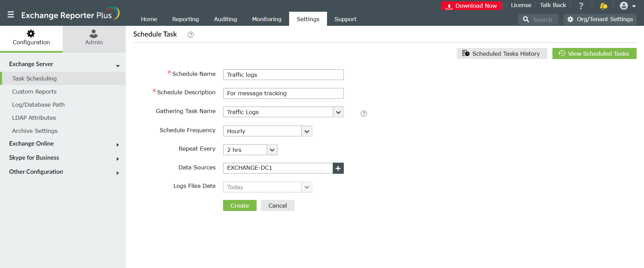
Task: Show Gathering Task Name help tooltip
Action: [x=364, y=113]
